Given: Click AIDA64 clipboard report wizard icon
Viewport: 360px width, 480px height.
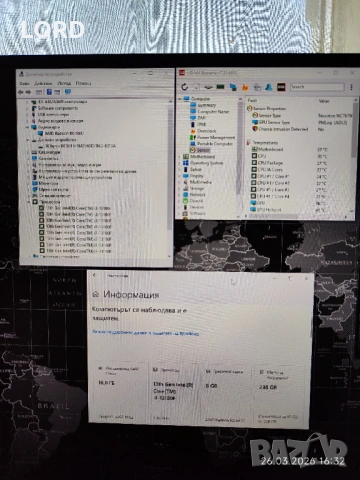Looking at the screenshot, I should (257, 87).
